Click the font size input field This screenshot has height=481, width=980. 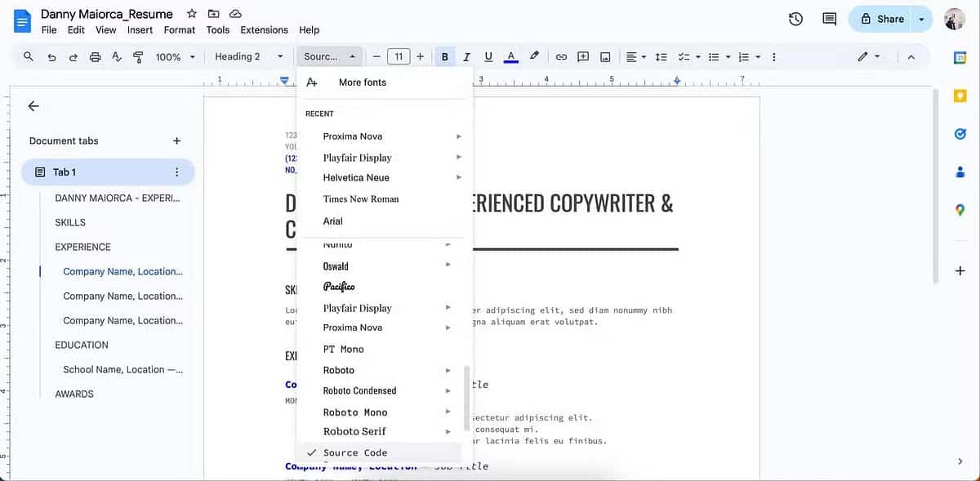[398, 57]
